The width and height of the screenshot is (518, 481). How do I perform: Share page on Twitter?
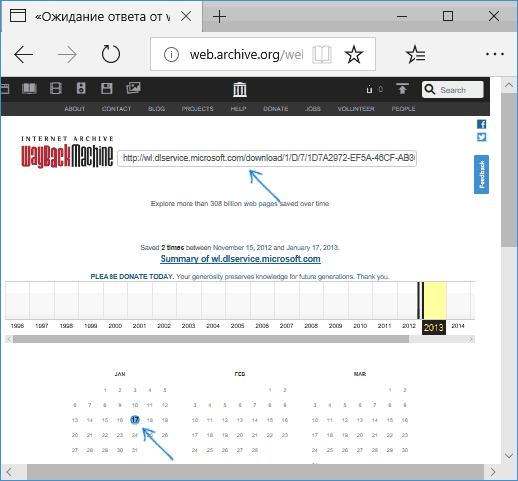(481, 137)
